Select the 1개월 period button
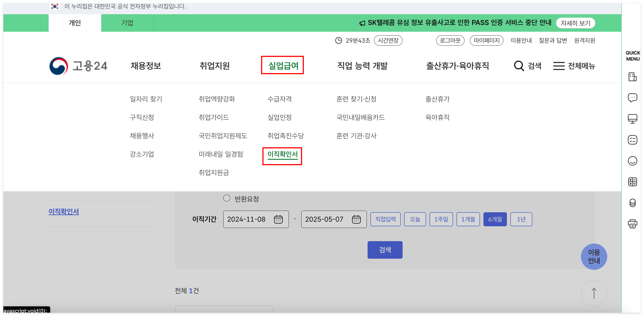Viewport: 644px width, 316px height. click(468, 219)
